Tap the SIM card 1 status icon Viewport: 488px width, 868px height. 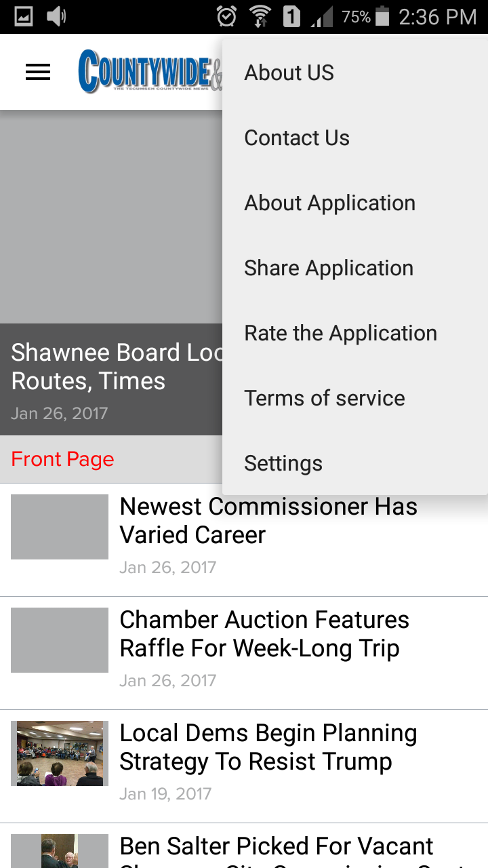(x=291, y=16)
